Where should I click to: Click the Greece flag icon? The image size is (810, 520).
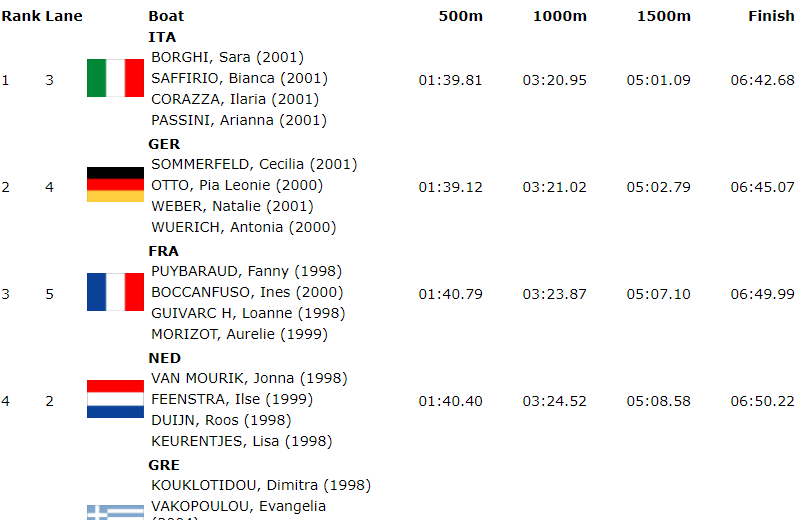point(115,512)
